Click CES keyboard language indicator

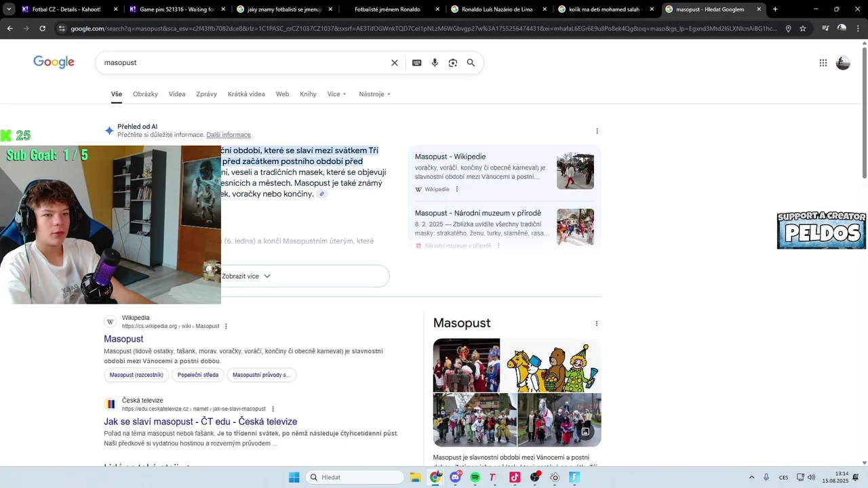[x=784, y=477]
